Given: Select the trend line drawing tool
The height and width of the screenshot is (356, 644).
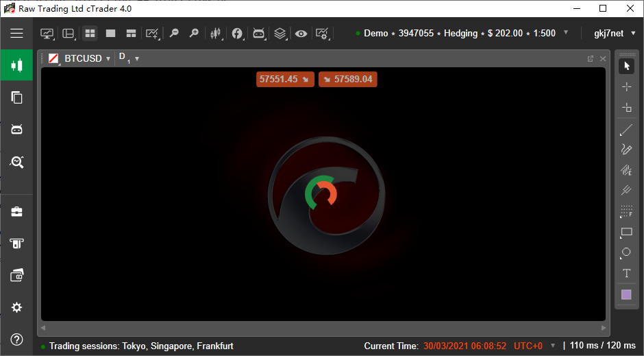Looking at the screenshot, I should (x=626, y=130).
